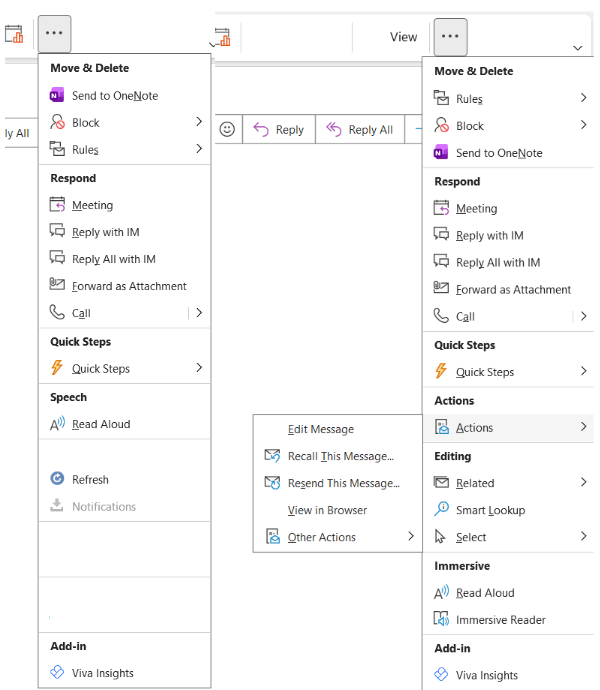The height and width of the screenshot is (690, 600).
Task: Select Reply All with IM in right menu
Action: [x=508, y=262]
